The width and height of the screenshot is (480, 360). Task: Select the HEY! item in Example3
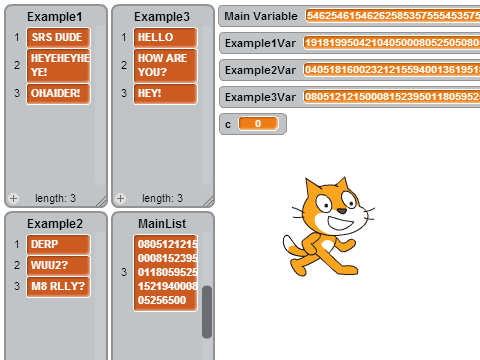pos(165,93)
